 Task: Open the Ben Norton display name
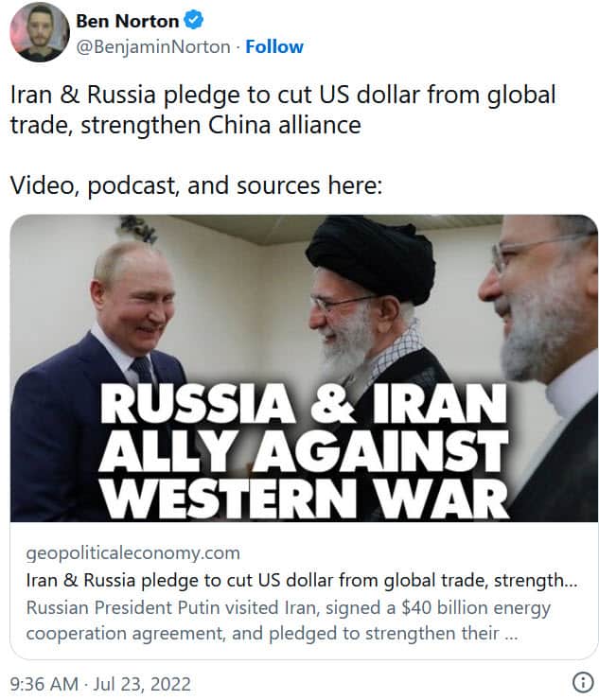(128, 21)
